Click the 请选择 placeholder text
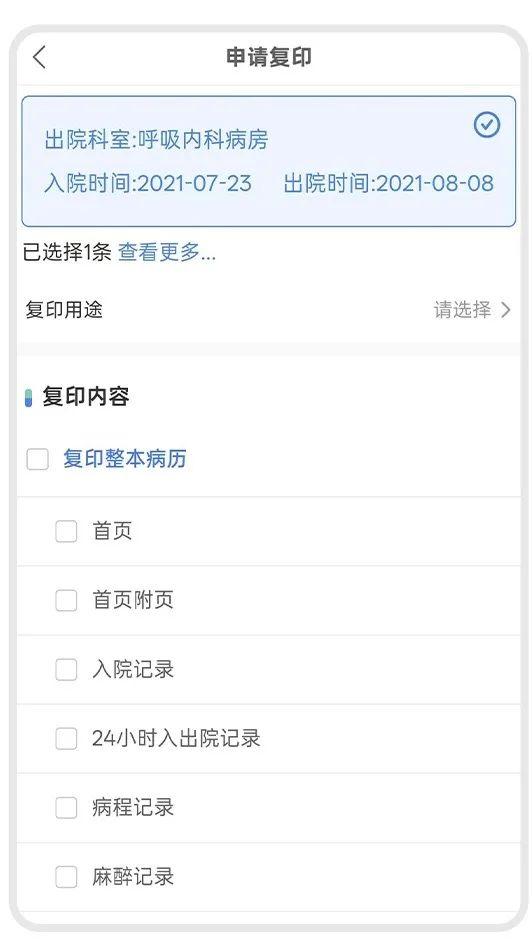Screen dimensions: 532x946 (x=462, y=310)
